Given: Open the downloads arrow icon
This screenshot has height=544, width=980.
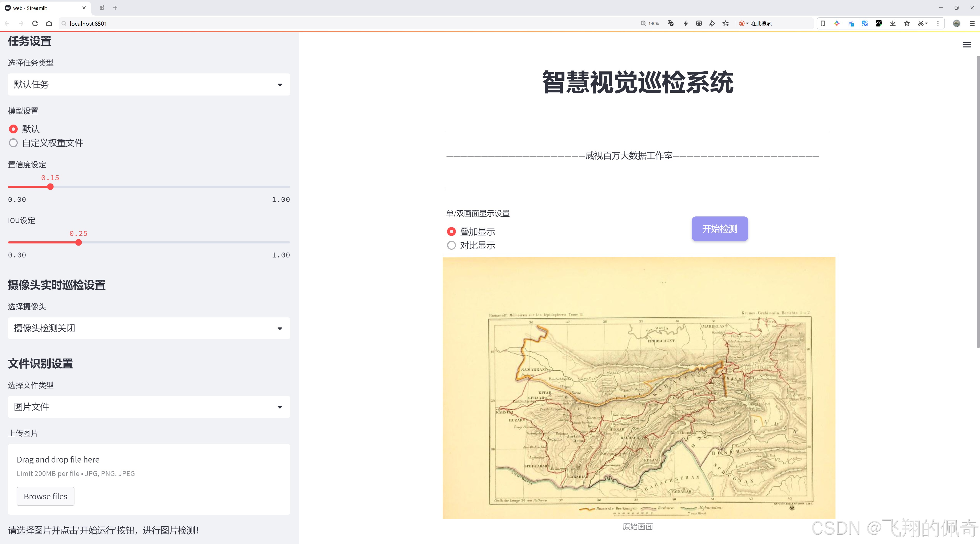Looking at the screenshot, I should [893, 23].
